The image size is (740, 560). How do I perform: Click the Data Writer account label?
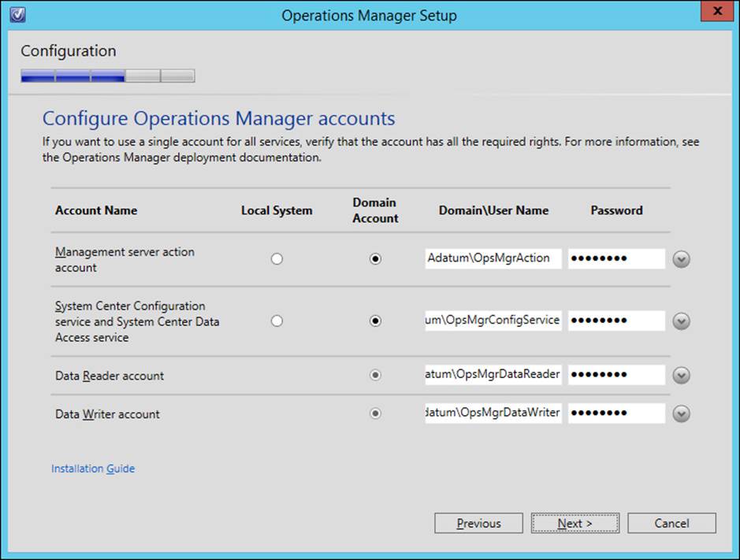[107, 414]
